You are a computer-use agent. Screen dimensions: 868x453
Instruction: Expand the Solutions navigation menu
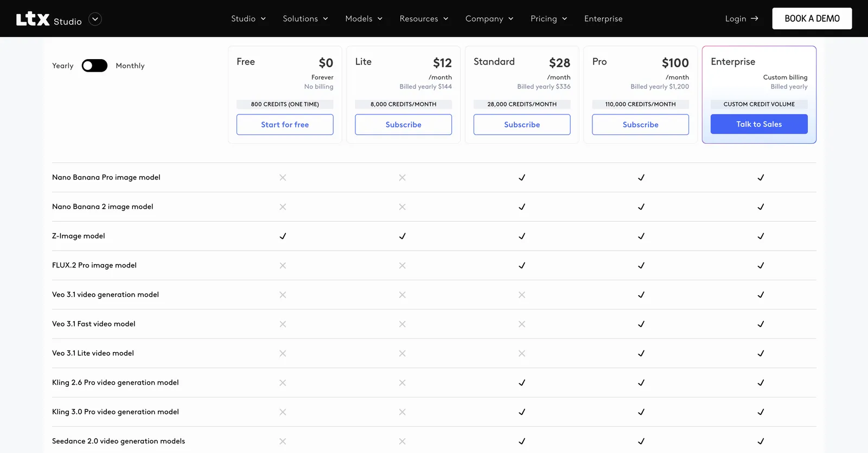click(x=305, y=18)
